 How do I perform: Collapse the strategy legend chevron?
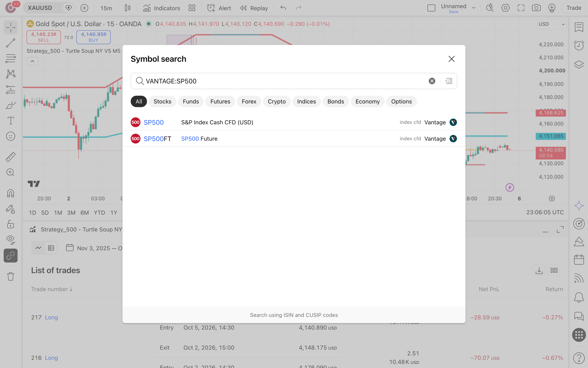[32, 61]
